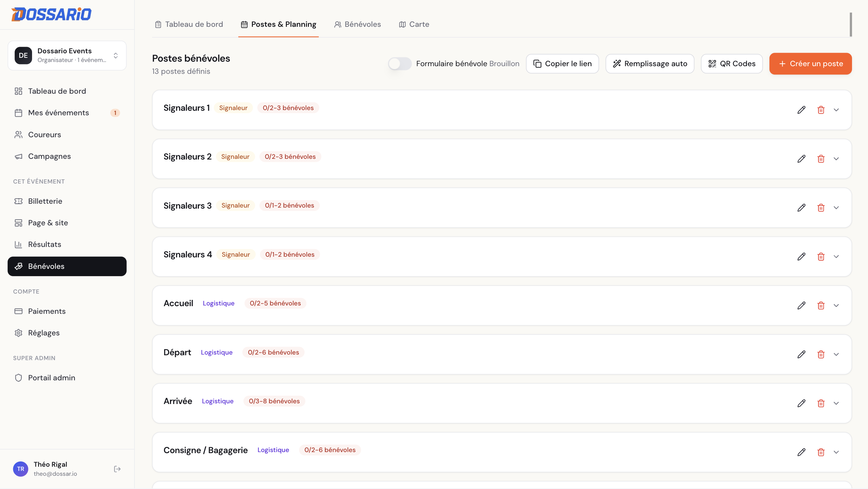This screenshot has width=868, height=489.
Task: Open the Dossario Events organization switcher
Action: (67, 55)
